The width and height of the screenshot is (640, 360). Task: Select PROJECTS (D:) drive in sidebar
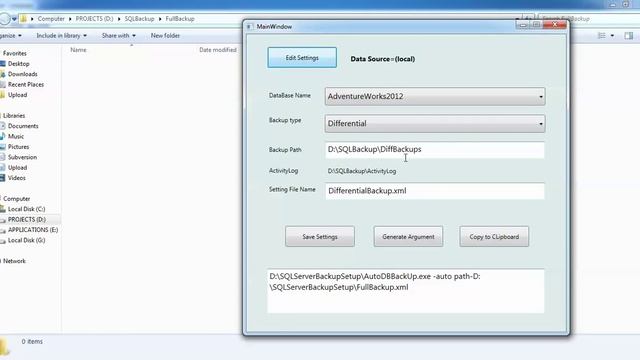pos(27,220)
